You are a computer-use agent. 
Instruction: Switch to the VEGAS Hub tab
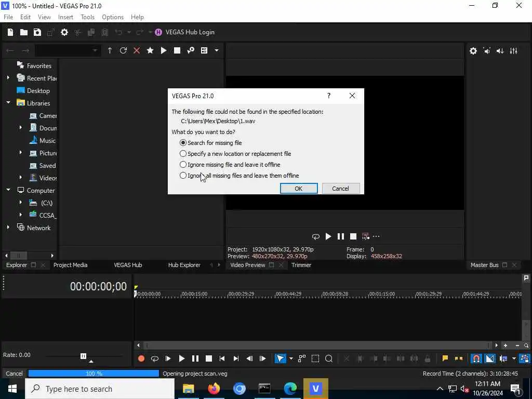coord(128,265)
